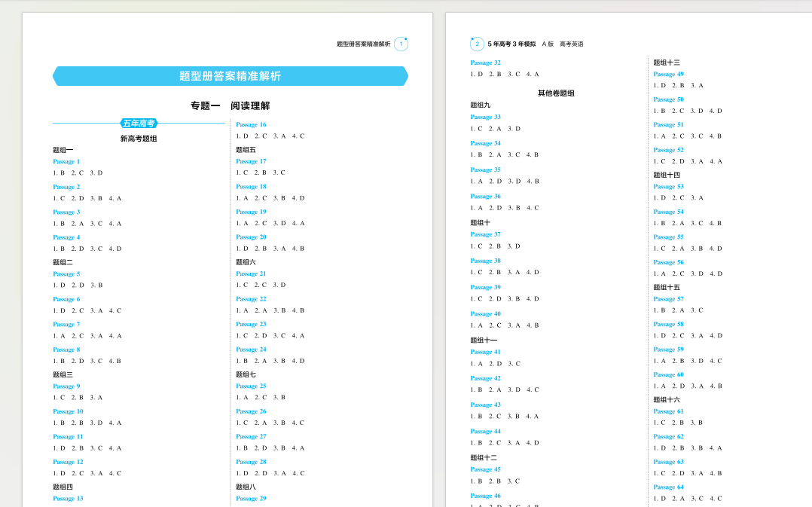This screenshot has height=507, width=812.
Task: Click the Passage 40 label
Action: 485,314
